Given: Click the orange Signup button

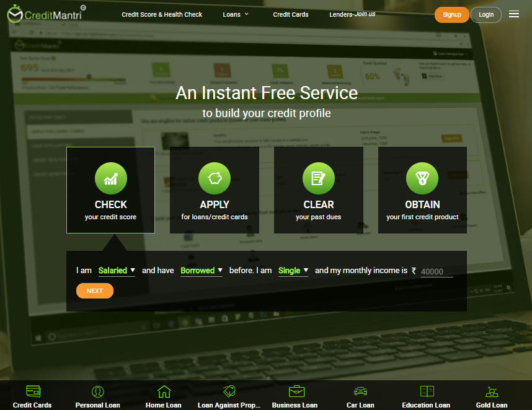Looking at the screenshot, I should [451, 14].
